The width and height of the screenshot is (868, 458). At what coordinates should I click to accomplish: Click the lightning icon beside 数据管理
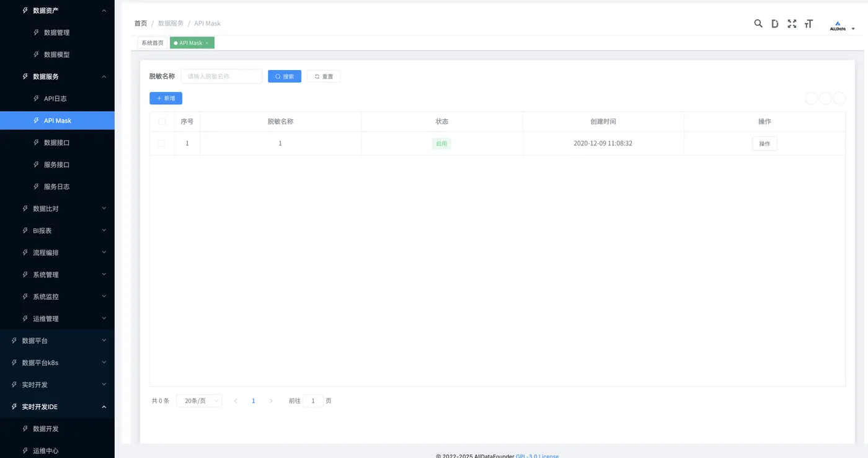36,32
